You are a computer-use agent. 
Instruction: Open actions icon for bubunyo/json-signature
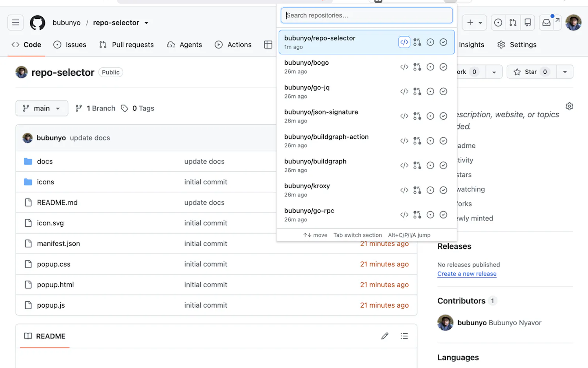coord(444,116)
